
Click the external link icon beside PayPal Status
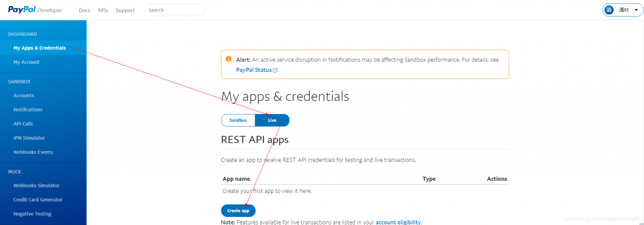(275, 70)
